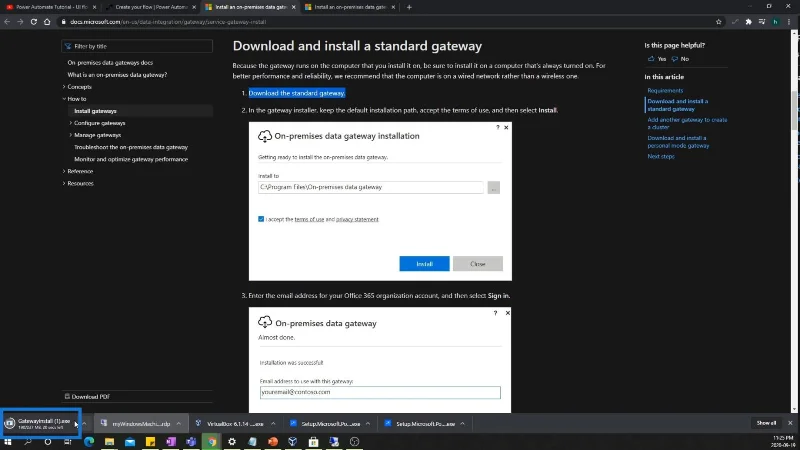
Task: Click the Filter by title field
Action: point(137,46)
